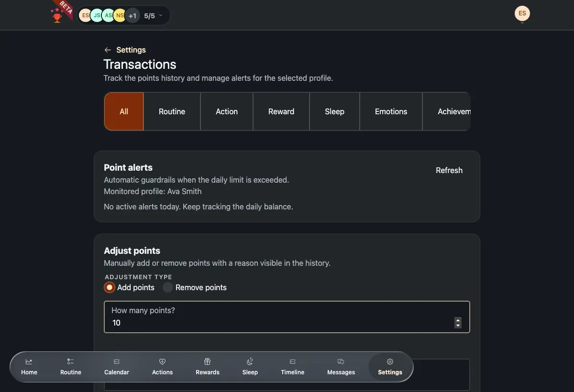Decrease points with the stepper down arrow
Image resolution: width=574 pixels, height=392 pixels.
pos(458,326)
